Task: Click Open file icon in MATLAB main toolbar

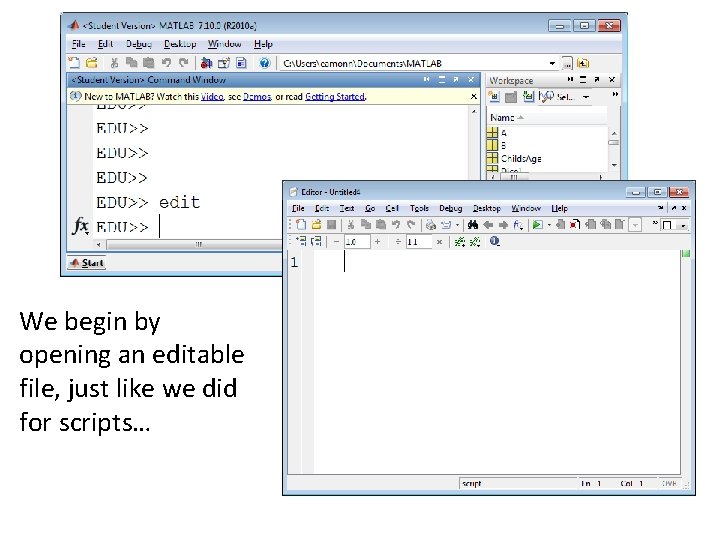Action: [92, 63]
